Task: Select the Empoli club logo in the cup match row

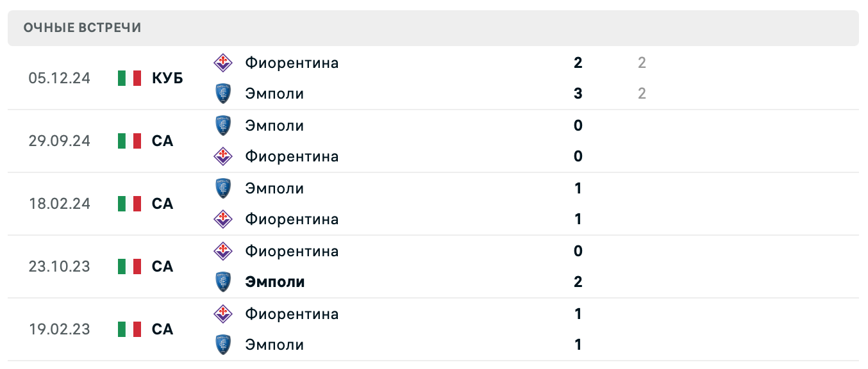Action: tap(224, 94)
